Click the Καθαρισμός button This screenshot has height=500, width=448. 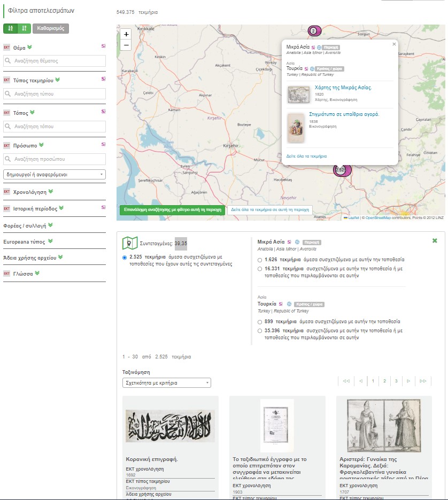51,28
